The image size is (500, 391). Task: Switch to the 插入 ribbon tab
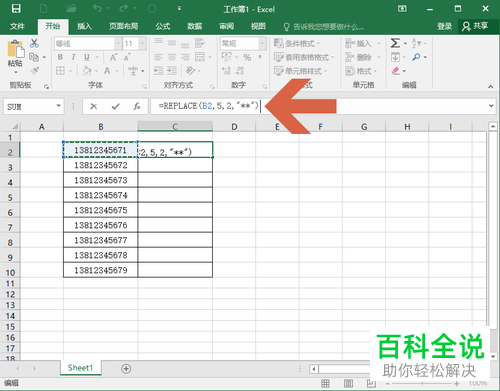[84, 26]
